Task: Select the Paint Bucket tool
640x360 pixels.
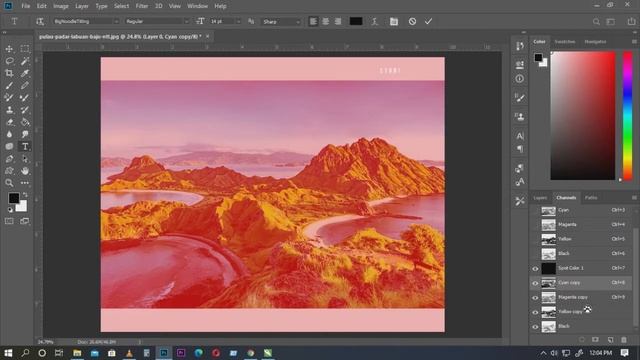Action: click(25, 122)
